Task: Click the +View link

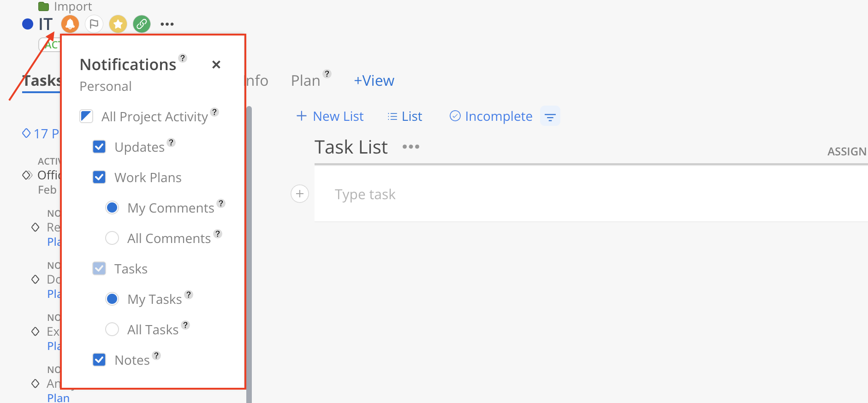Action: click(374, 81)
